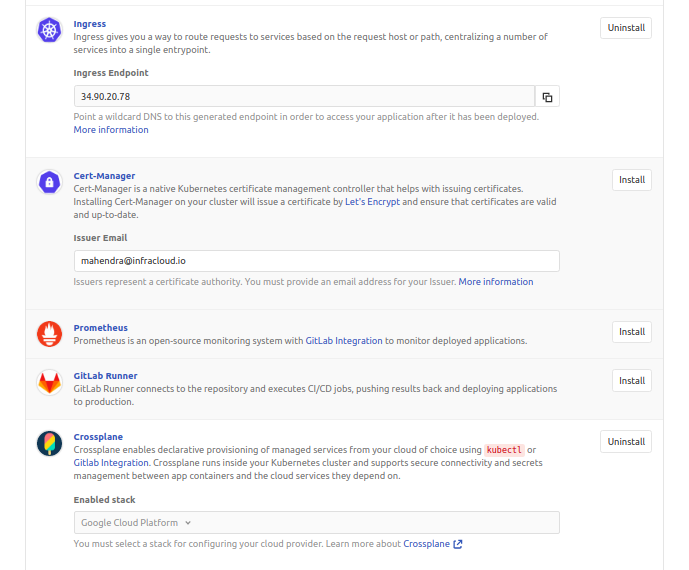This screenshot has height=570, width=689.
Task: Follow the Let's Encrypt link
Action: point(372,202)
